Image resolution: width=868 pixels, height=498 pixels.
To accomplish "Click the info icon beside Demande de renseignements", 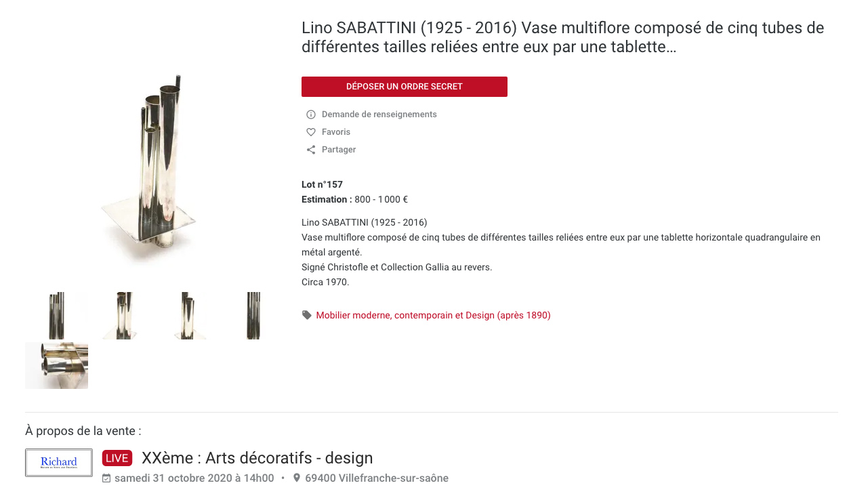I will (x=311, y=115).
